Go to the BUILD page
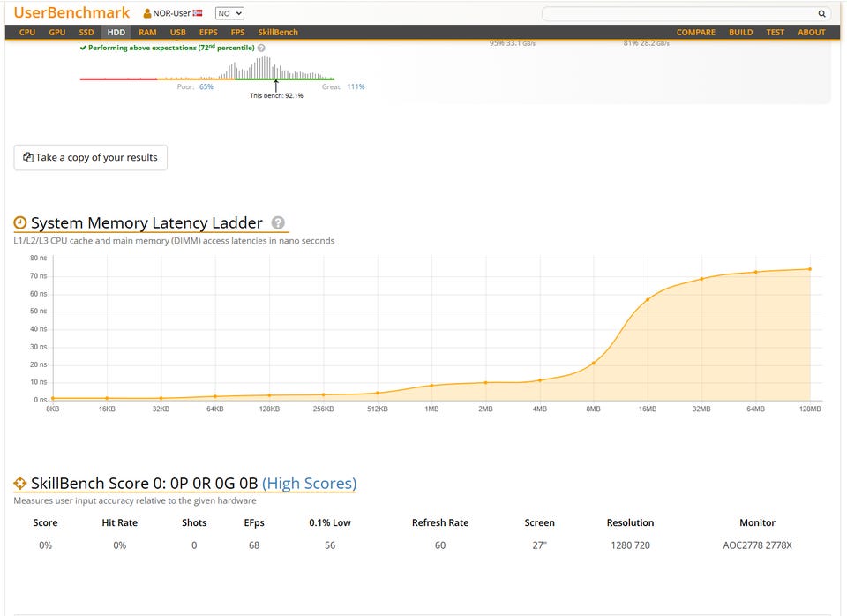This screenshot has width=847, height=616. click(740, 33)
